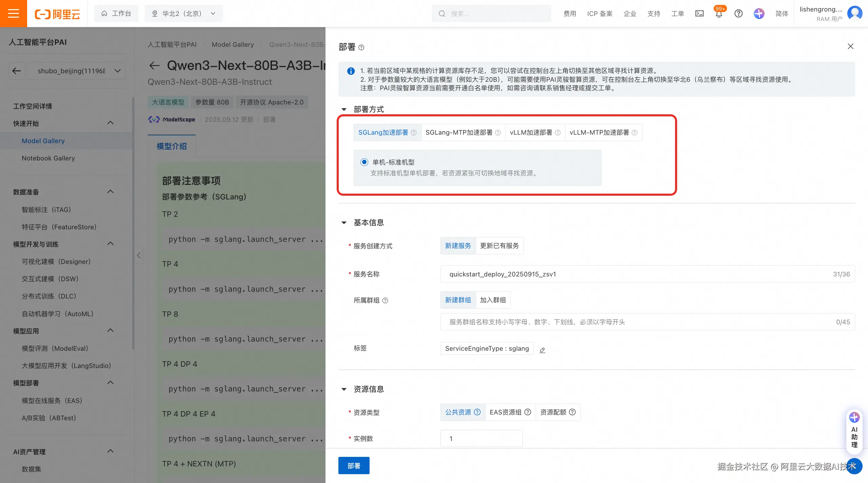868x483 pixels.
Task: Choose 加入群组 option
Action: click(x=493, y=300)
